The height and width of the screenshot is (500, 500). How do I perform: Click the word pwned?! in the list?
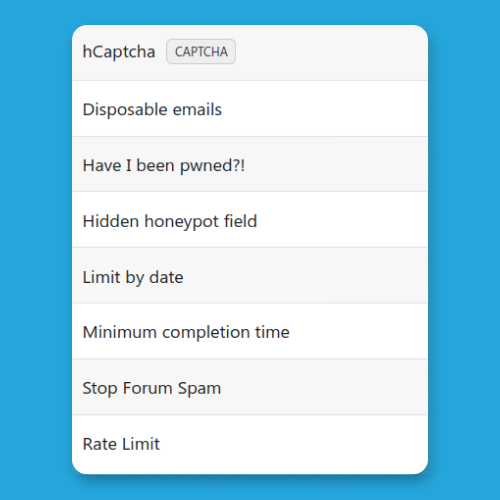click(212, 166)
